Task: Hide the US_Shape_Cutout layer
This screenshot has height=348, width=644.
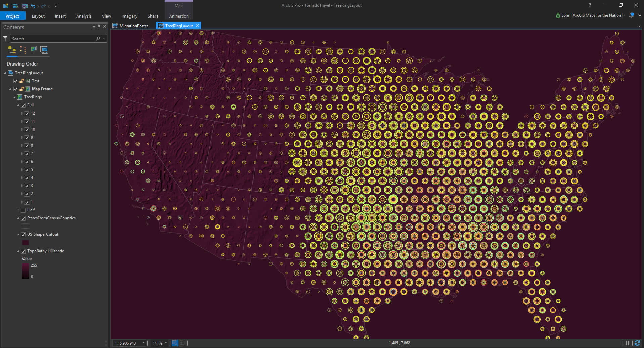Action: click(23, 234)
